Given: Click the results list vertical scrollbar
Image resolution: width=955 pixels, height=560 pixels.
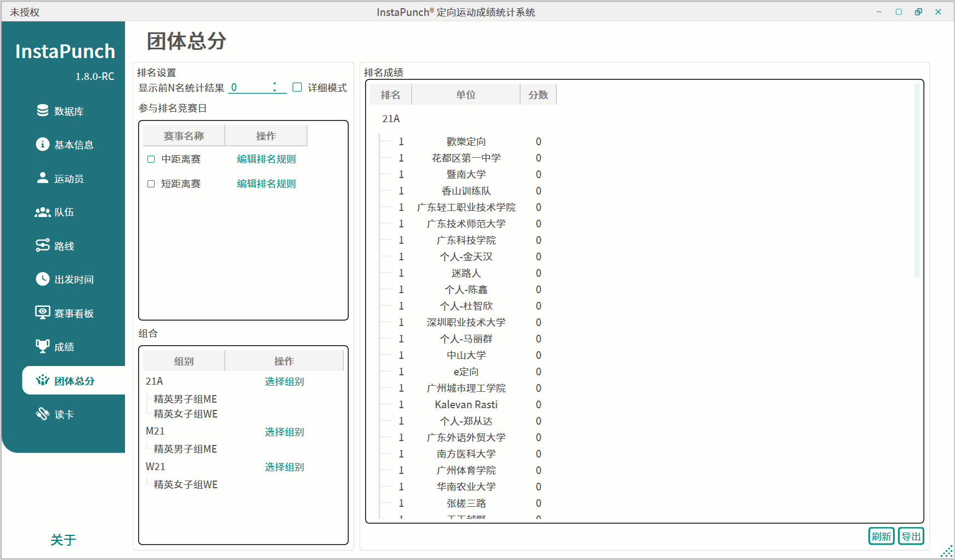Looking at the screenshot, I should [917, 181].
